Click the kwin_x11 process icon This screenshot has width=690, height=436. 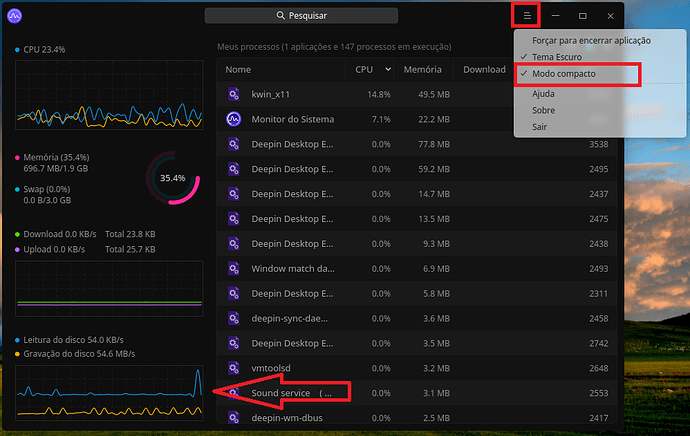point(233,94)
